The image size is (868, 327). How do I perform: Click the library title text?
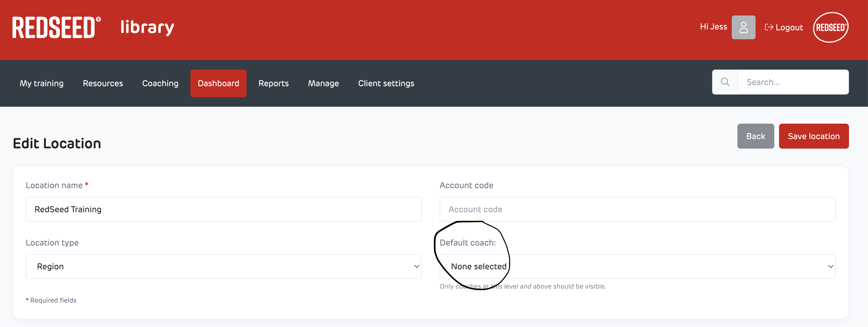(x=147, y=28)
